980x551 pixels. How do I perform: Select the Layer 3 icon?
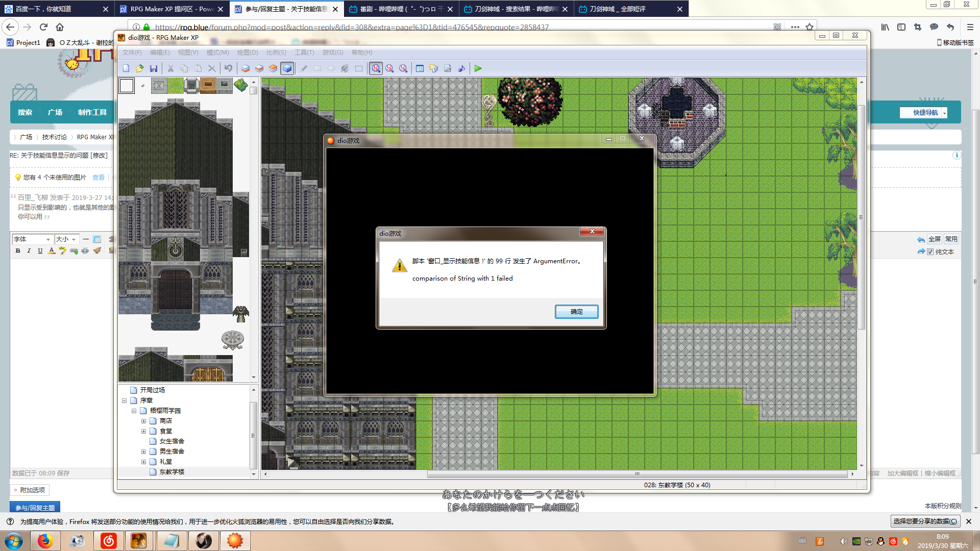coord(273,68)
